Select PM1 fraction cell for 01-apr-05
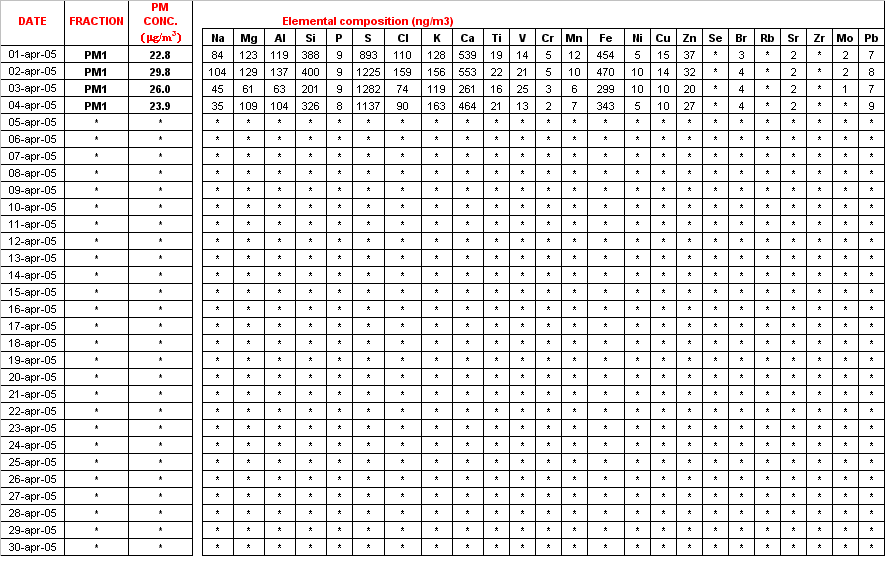The height and width of the screenshot is (573, 885). (x=97, y=55)
